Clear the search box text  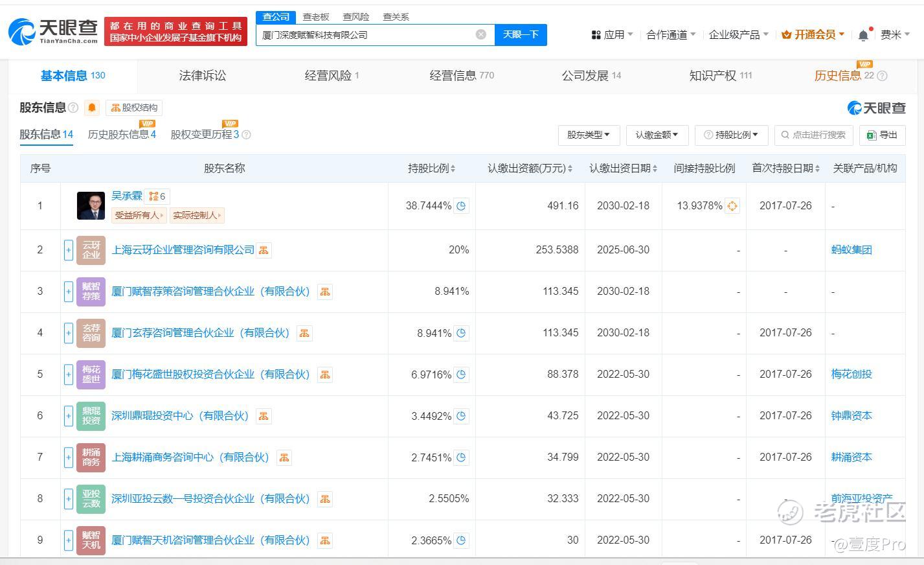pyautogui.click(x=480, y=34)
